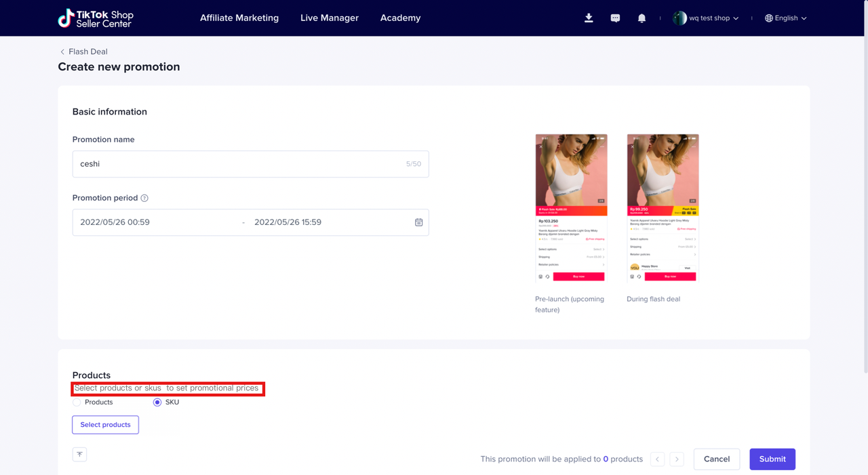Click the 'Pre-launch (upcoming feature)' caption

pos(570,304)
